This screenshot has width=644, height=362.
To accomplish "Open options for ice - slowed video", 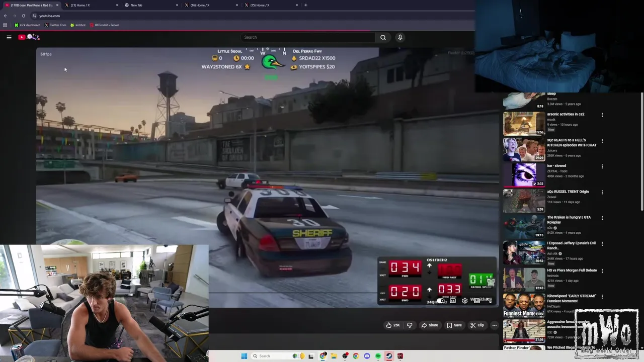I will [x=602, y=166].
